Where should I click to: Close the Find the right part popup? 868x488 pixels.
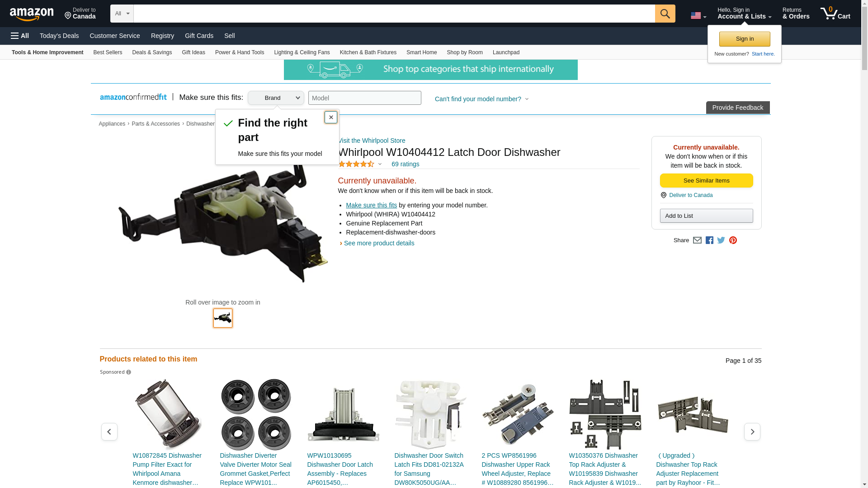point(331,117)
